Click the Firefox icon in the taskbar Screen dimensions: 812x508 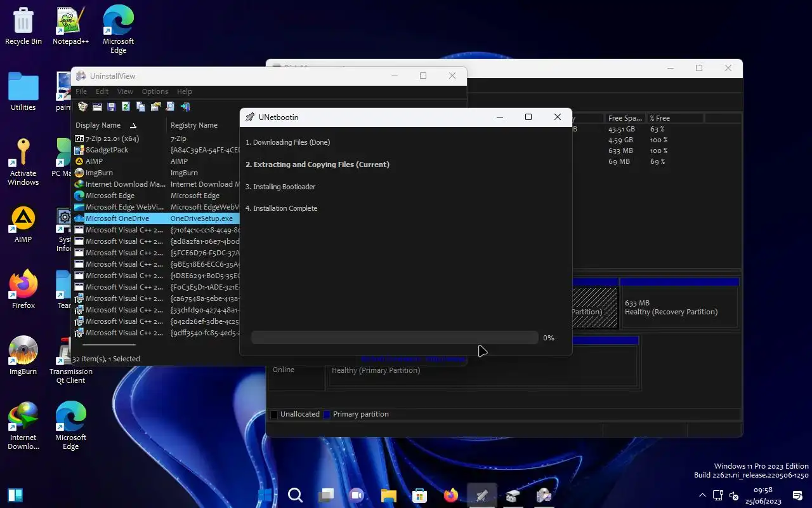pyautogui.click(x=450, y=495)
